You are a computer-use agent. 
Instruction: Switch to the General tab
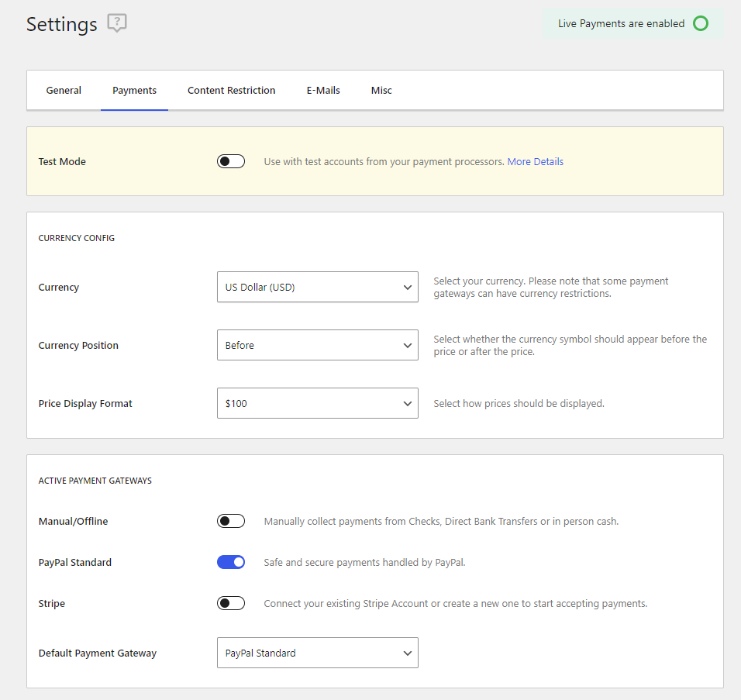point(64,90)
